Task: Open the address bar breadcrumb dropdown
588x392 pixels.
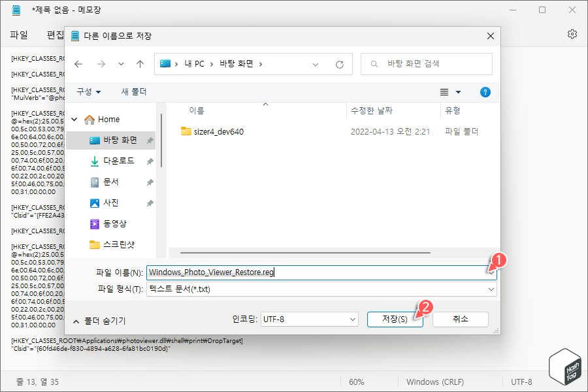Action: [316, 63]
